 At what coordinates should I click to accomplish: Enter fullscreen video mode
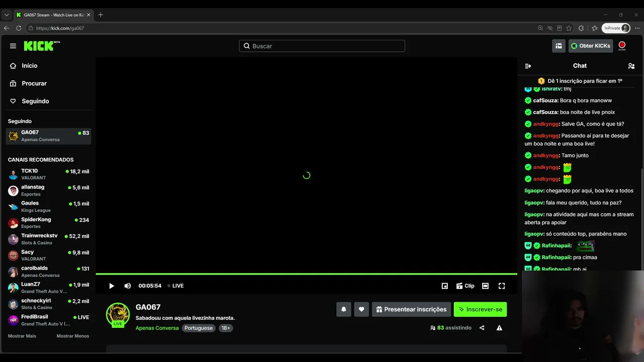point(502,286)
